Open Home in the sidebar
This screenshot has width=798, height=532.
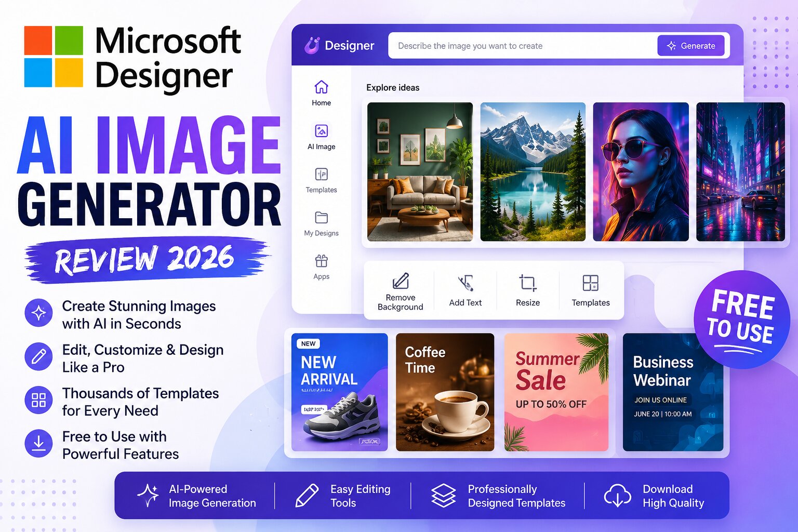tap(321, 93)
